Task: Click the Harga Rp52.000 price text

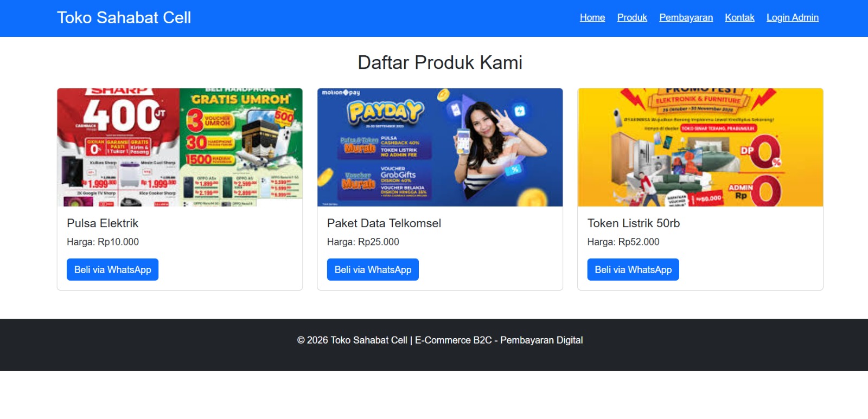Action: (x=623, y=242)
